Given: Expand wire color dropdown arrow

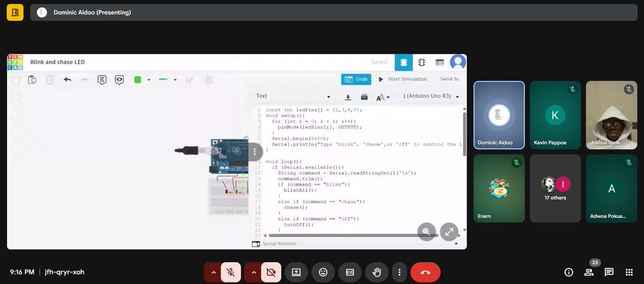Looking at the screenshot, I should pos(149,80).
